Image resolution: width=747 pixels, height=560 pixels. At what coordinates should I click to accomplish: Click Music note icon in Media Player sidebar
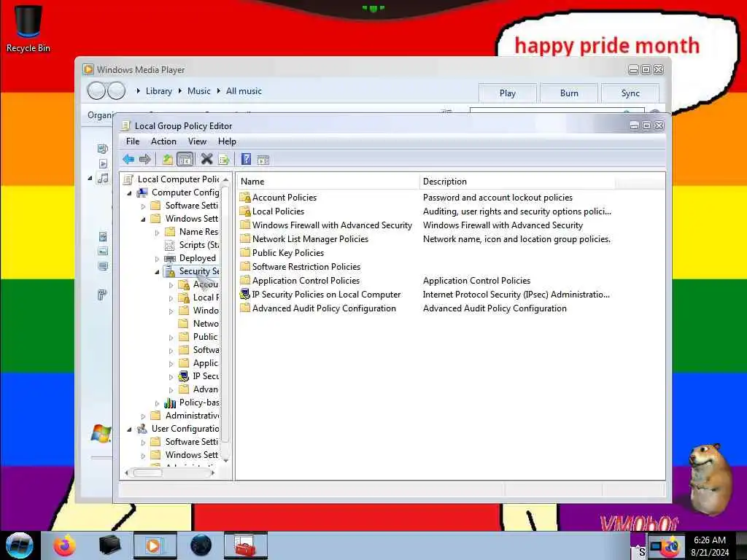102,179
